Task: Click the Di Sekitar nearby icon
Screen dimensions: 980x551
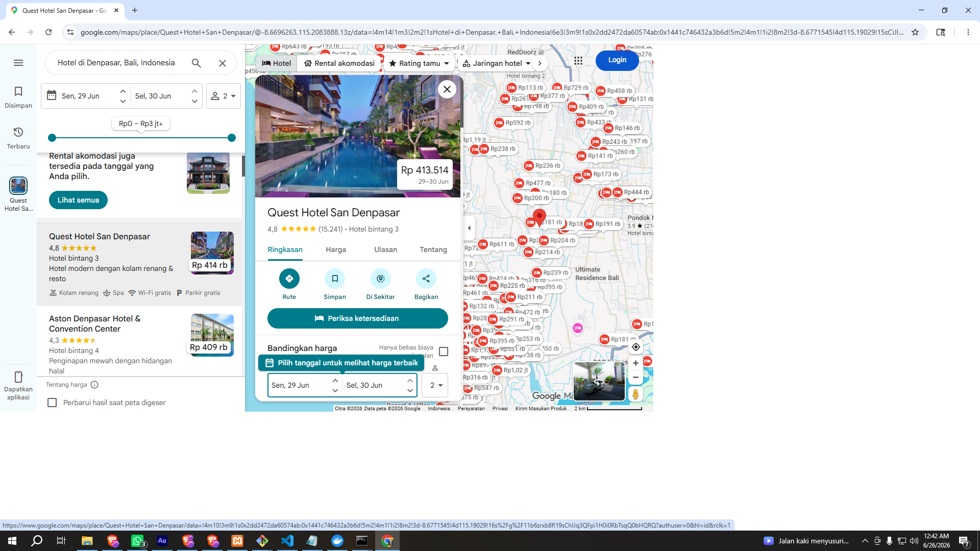Action: pos(381,279)
